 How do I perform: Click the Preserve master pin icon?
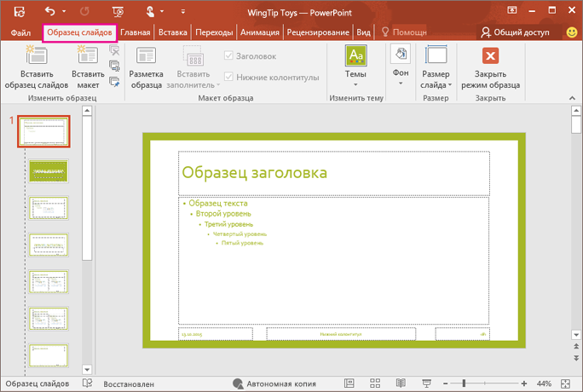click(114, 82)
